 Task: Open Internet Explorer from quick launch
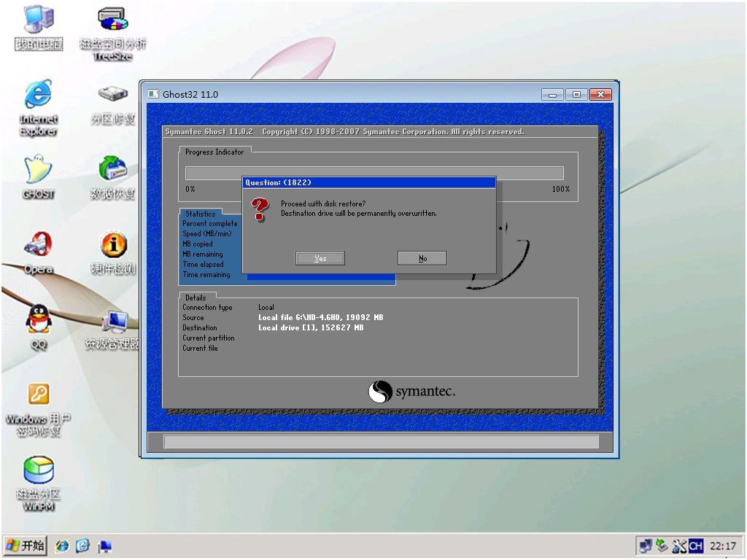[x=62, y=545]
